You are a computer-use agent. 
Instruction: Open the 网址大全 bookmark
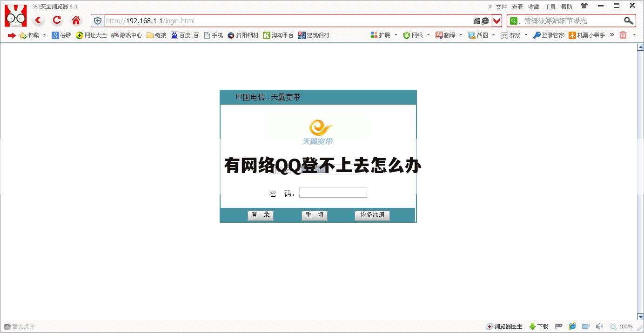coord(91,35)
